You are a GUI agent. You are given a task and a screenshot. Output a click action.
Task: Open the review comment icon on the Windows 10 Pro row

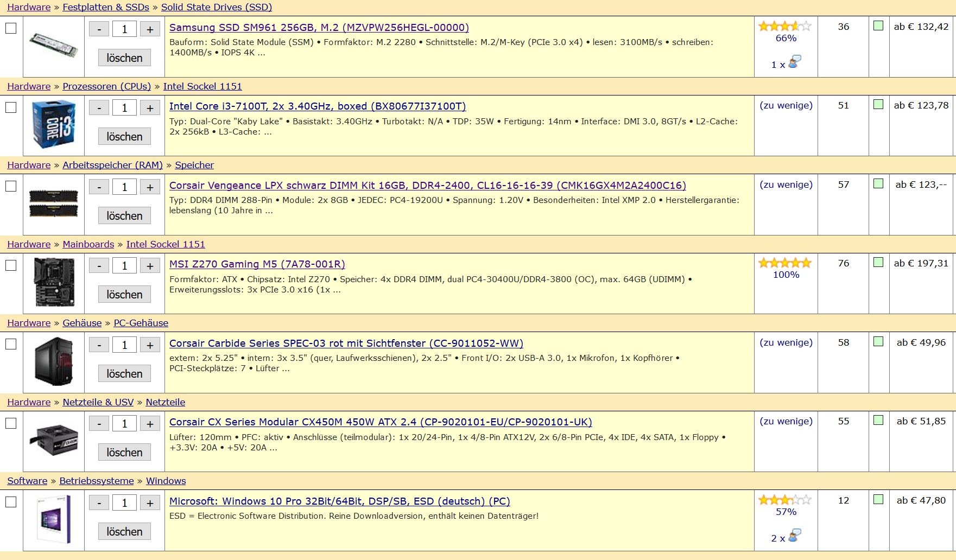pyautogui.click(x=795, y=536)
